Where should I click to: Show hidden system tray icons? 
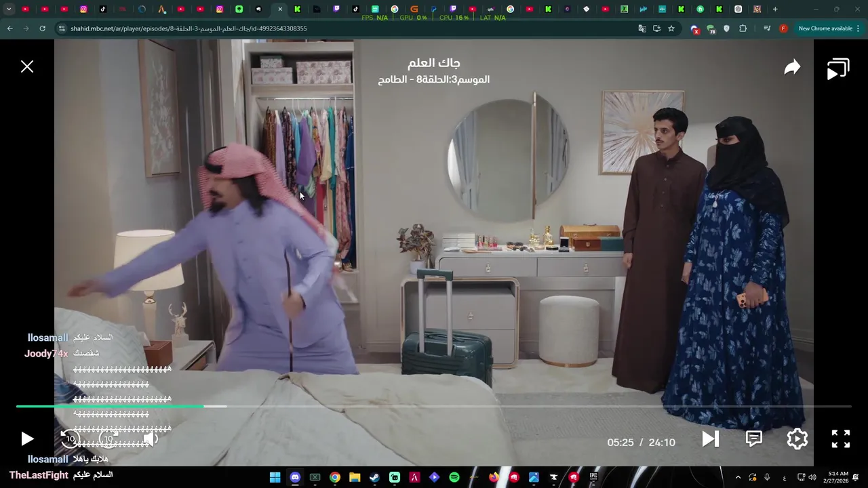[738, 477]
